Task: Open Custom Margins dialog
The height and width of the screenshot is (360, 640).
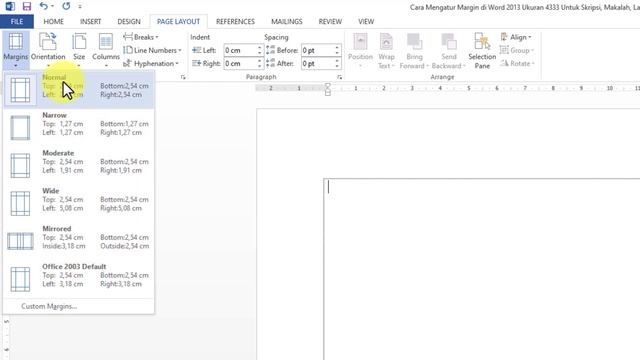Action: [x=79, y=306]
